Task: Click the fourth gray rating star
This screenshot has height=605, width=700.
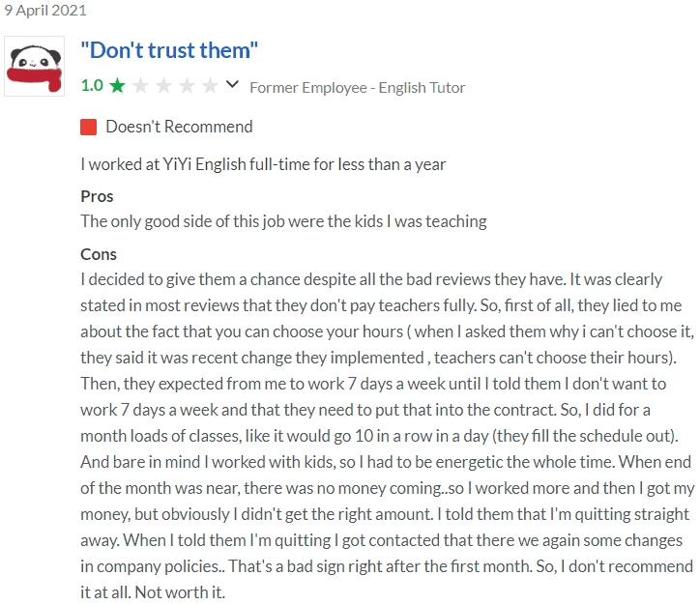Action: click(187, 86)
